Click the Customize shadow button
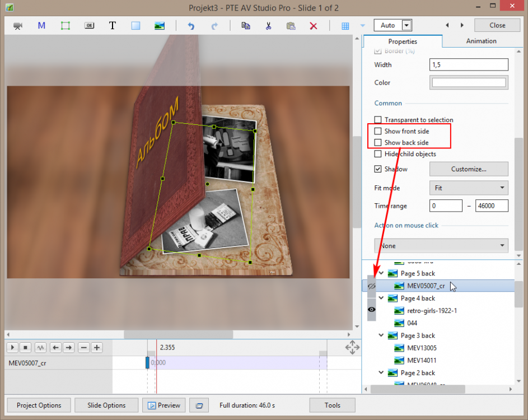Image resolution: width=528 pixels, height=420 pixels. coord(469,169)
